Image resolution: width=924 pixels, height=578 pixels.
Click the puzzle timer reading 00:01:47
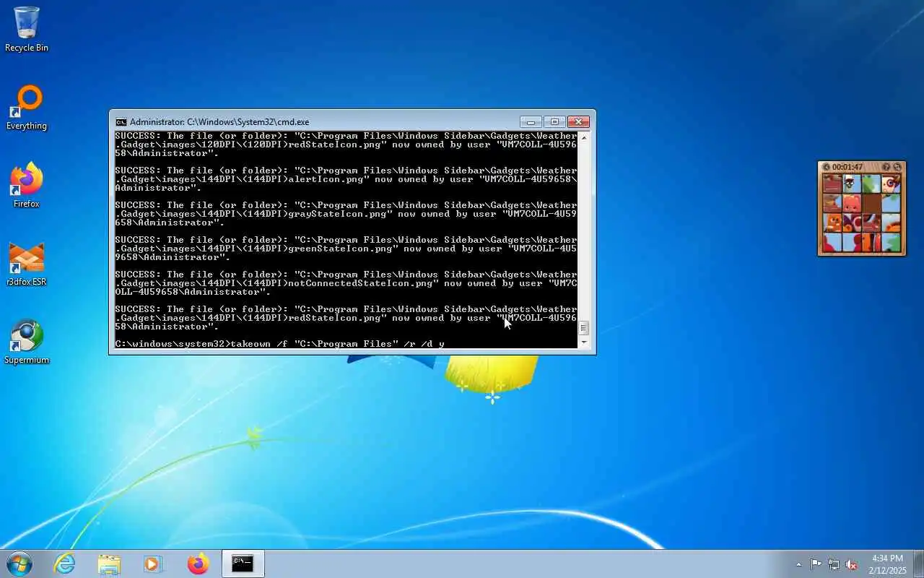[847, 167]
